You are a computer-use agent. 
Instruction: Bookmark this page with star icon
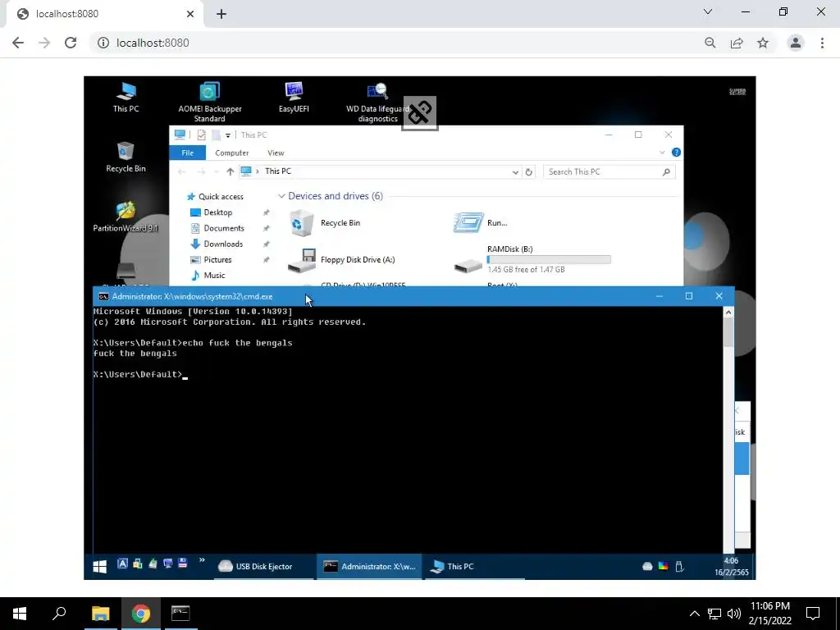(763, 43)
